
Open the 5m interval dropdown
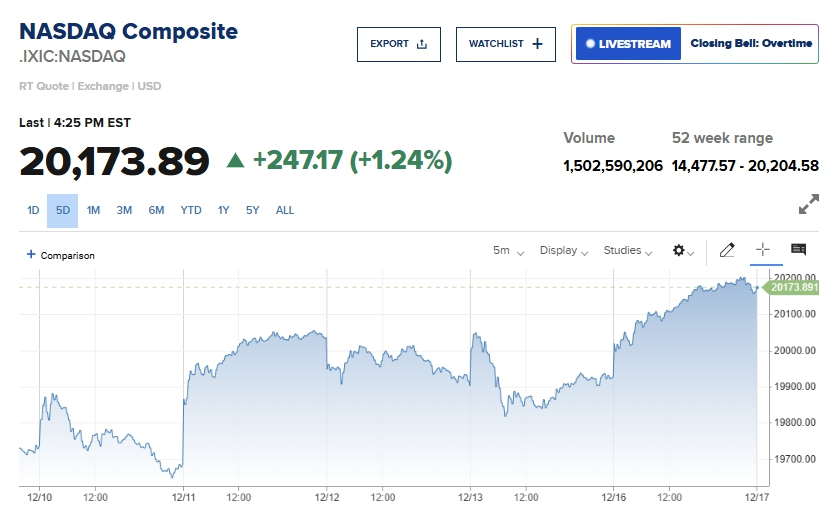tap(508, 251)
